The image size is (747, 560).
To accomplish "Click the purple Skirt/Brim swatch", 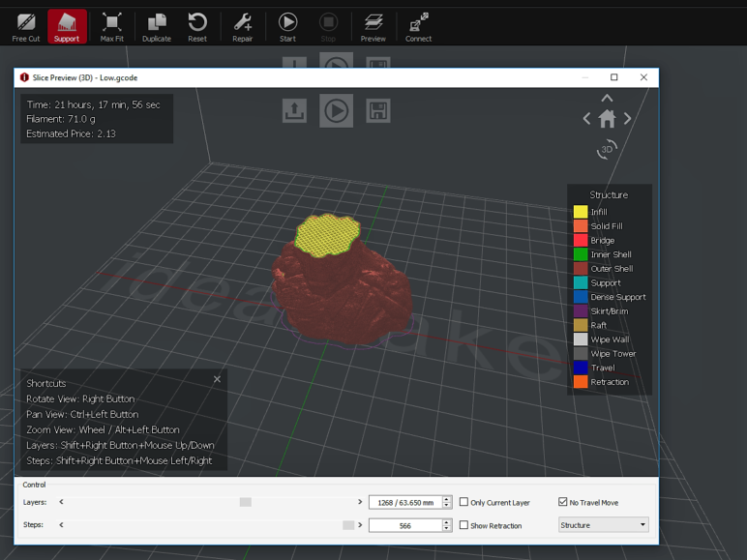I will pyautogui.click(x=581, y=311).
